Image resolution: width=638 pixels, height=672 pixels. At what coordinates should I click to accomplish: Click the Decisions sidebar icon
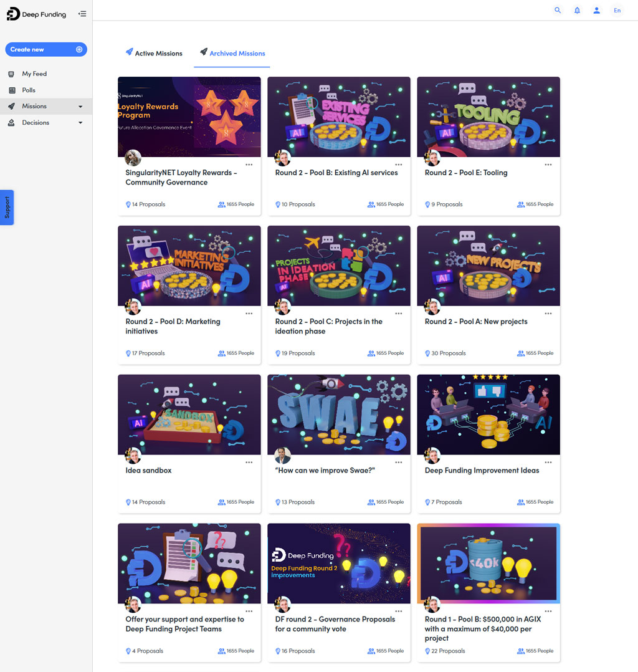click(x=12, y=123)
